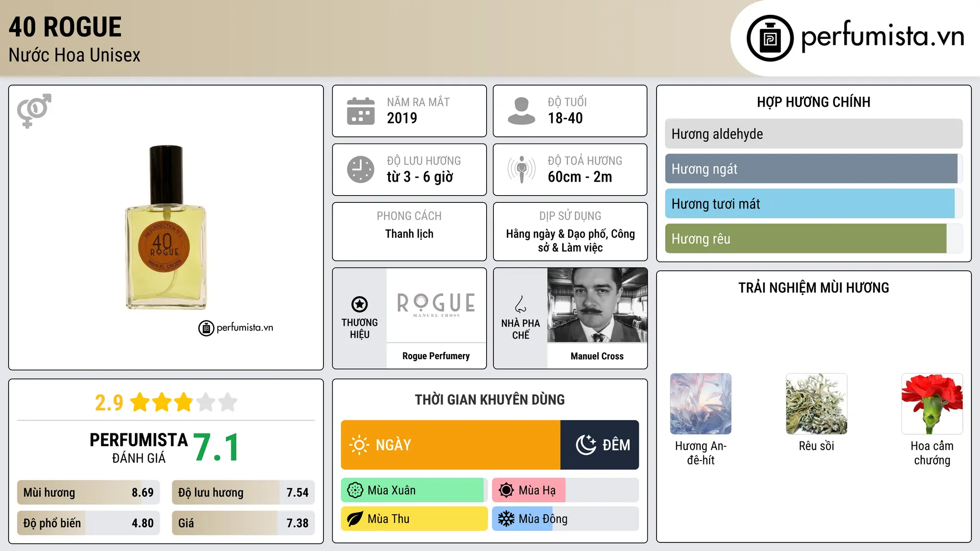Click the sun icon beside Mùa Hạ
Viewport: 980px width, 551px height.
coord(506,490)
